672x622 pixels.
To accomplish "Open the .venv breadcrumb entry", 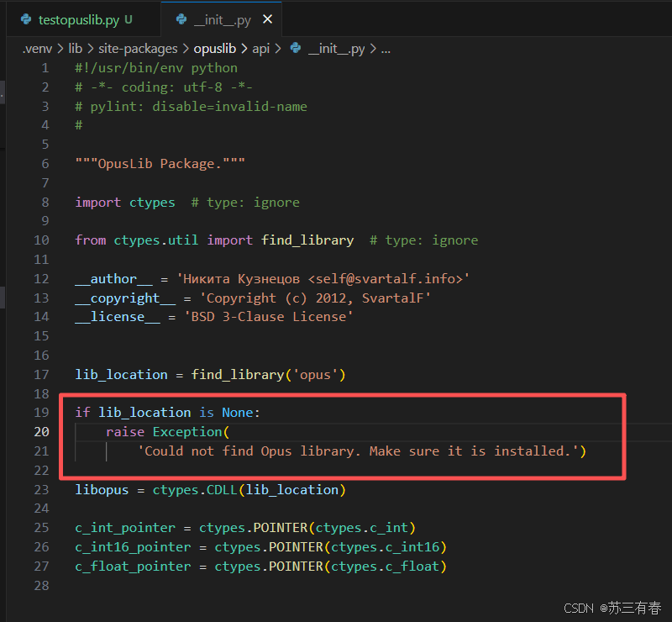I will tap(37, 49).
